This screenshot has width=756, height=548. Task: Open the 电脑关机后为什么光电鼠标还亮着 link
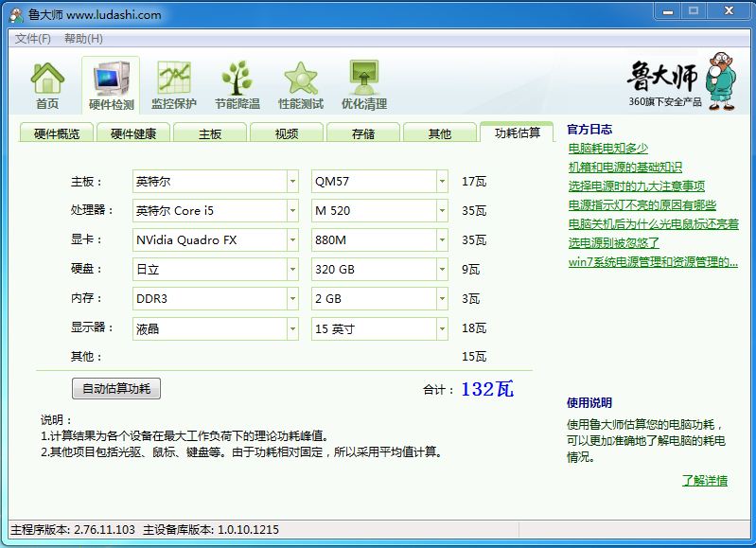[653, 224]
